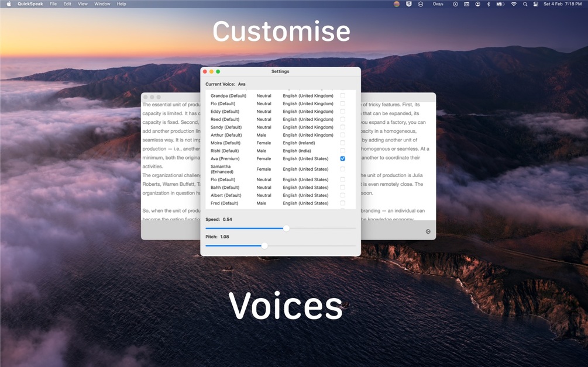The image size is (588, 367).
Task: Click the Speed slider's unfilled track
Action: coord(322,228)
